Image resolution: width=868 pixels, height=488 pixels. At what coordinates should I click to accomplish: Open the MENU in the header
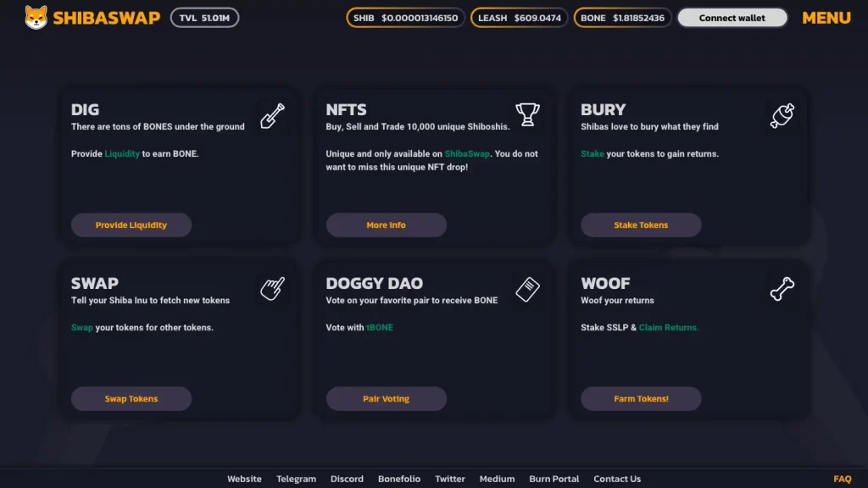click(826, 18)
